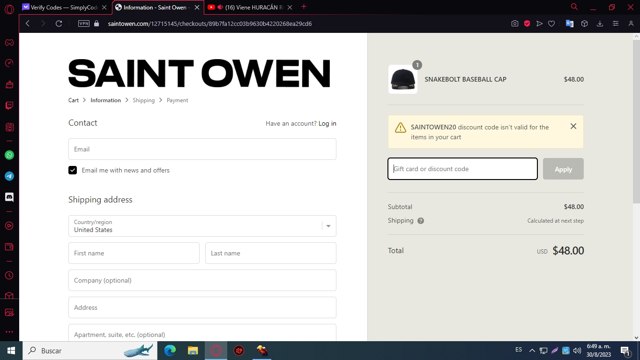Open WhatsApp in the sidebar
The width and height of the screenshot is (640, 360).
coord(9,155)
